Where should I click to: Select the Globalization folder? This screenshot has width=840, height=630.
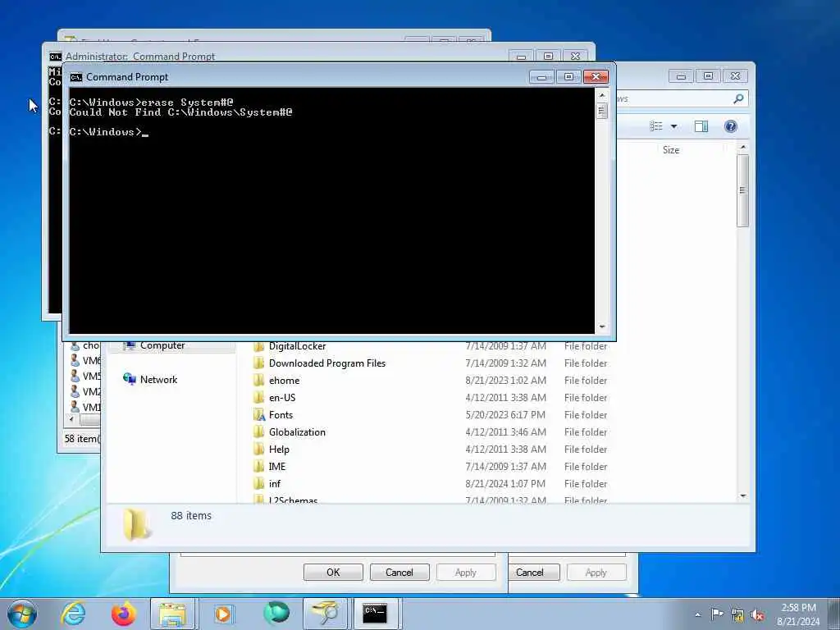pyautogui.click(x=297, y=431)
